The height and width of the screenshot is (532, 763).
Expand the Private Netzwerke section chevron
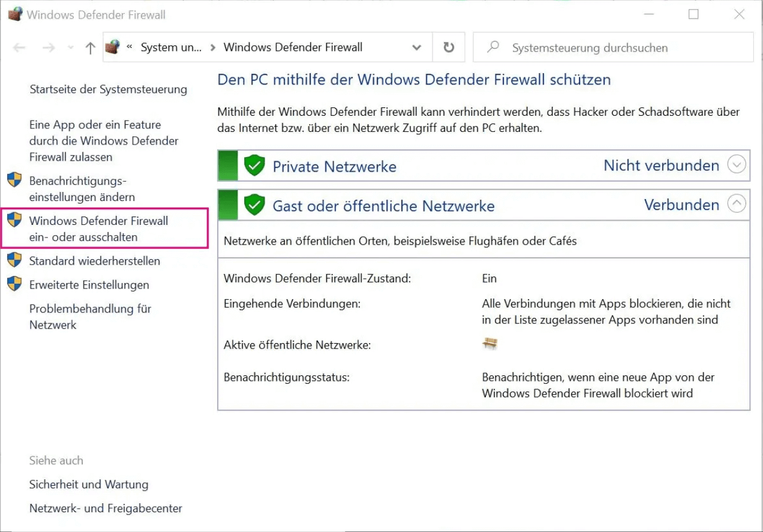point(737,164)
